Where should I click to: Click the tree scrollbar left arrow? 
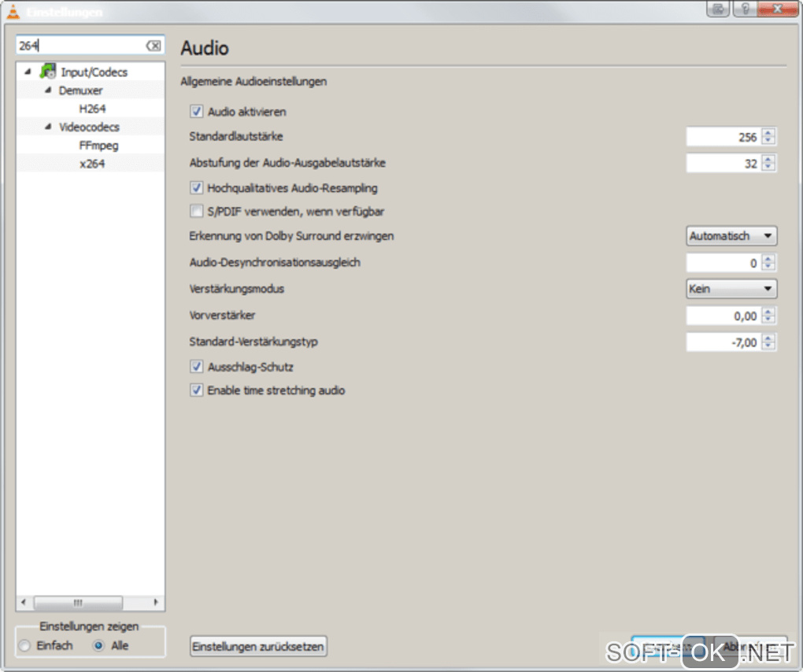23,603
